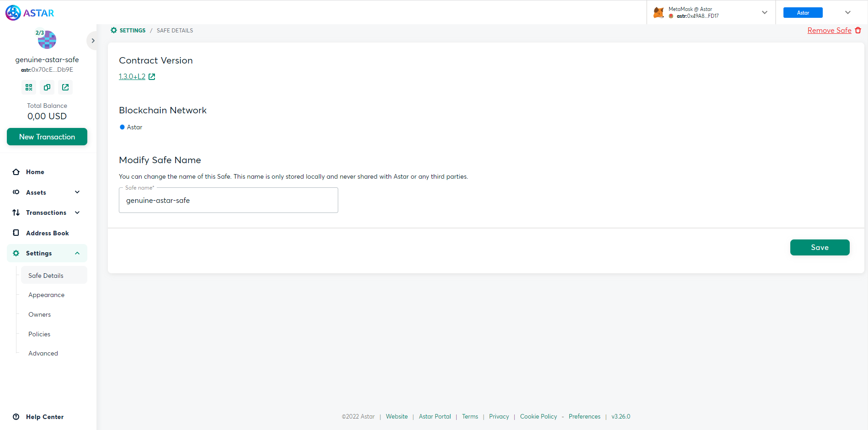The width and height of the screenshot is (868, 430).
Task: Open contract version external link icon
Action: pos(152,77)
